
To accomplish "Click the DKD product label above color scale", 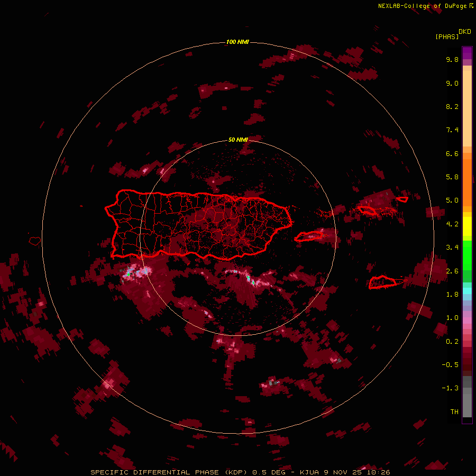I will [x=465, y=32].
